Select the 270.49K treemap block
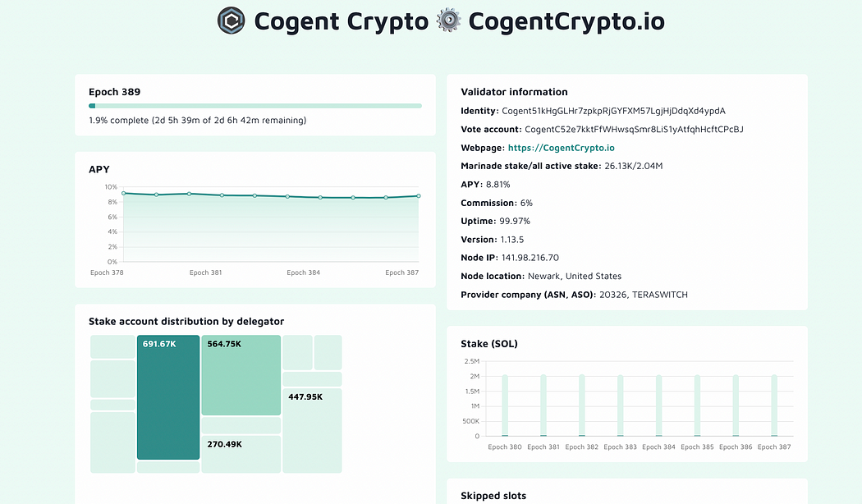Viewport: 862px width, 504px height. (x=241, y=454)
